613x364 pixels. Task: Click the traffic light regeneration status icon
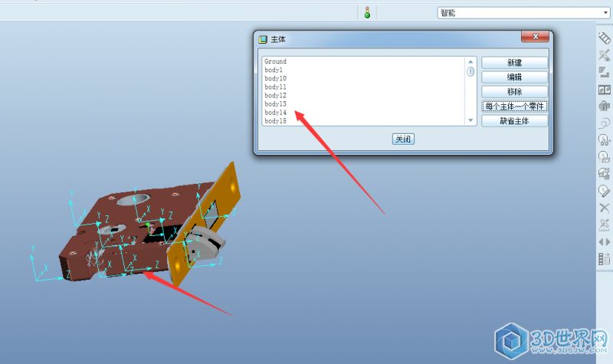tap(367, 12)
